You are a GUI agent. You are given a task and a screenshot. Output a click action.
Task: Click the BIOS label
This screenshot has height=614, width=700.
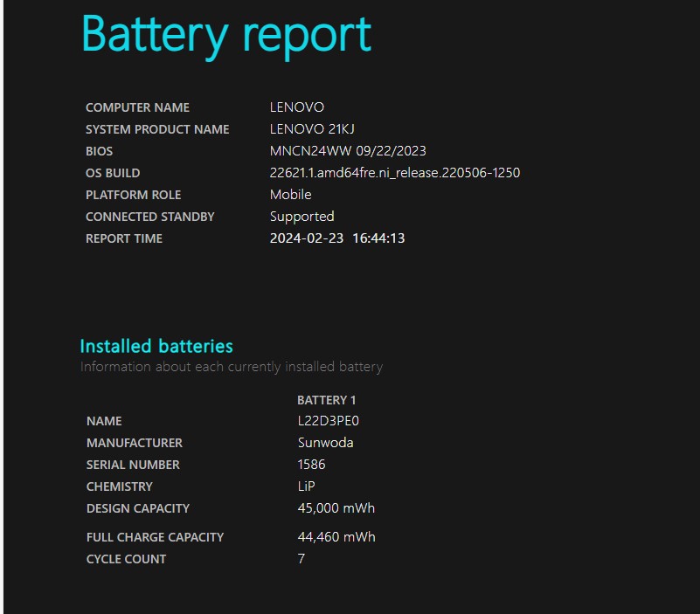point(99,151)
